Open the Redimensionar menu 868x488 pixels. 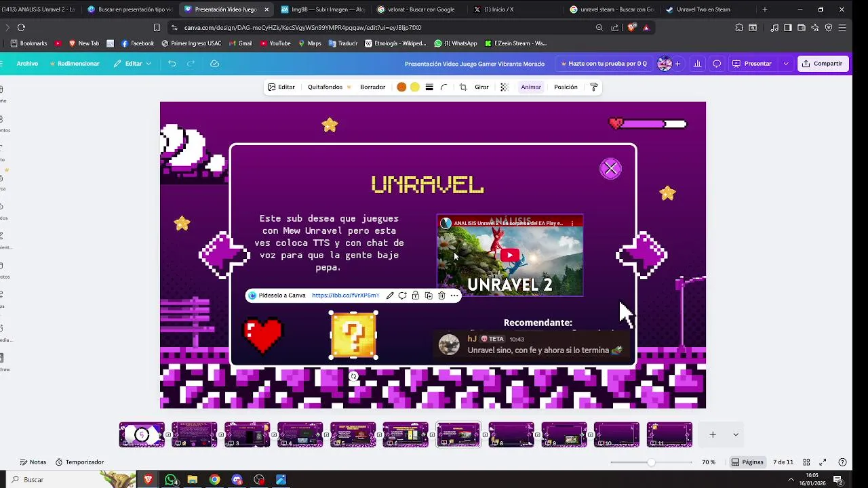(x=75, y=64)
